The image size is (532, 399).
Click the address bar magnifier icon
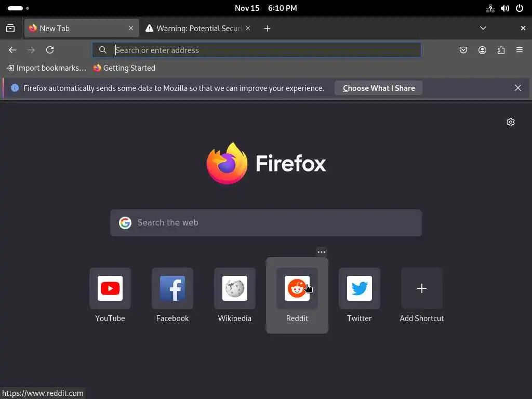pyautogui.click(x=103, y=50)
